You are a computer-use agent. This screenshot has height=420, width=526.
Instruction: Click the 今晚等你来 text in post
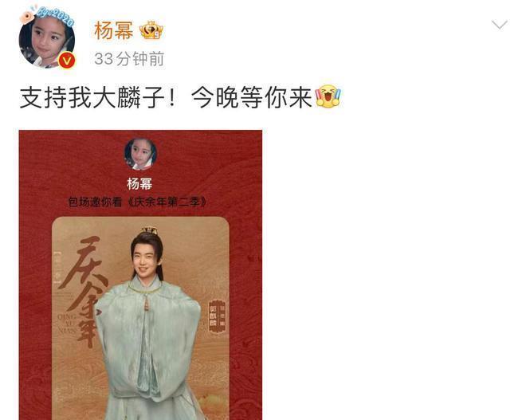click(252, 97)
